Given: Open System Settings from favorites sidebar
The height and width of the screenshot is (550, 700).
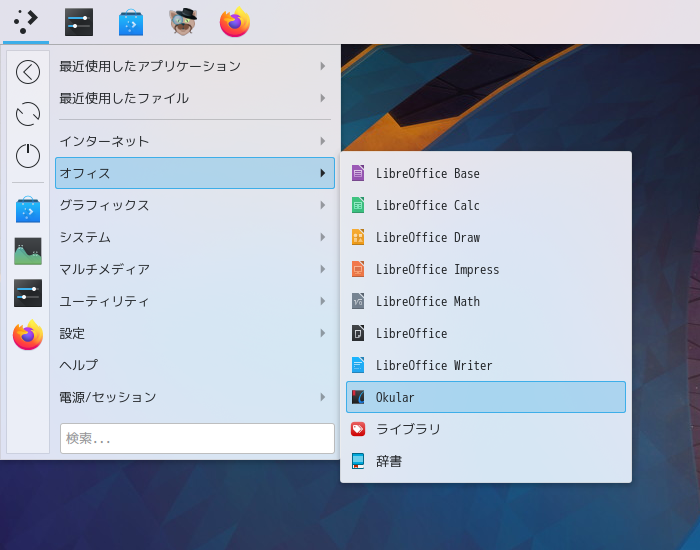Looking at the screenshot, I should (28, 293).
